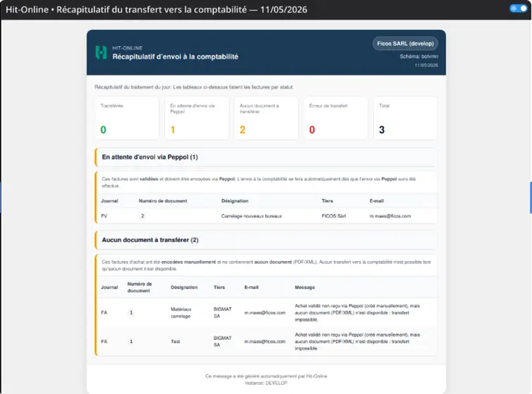The height and width of the screenshot is (394, 532).
Task: Click the 'Numéro de document' header in the Peppol table
Action: pos(163,201)
